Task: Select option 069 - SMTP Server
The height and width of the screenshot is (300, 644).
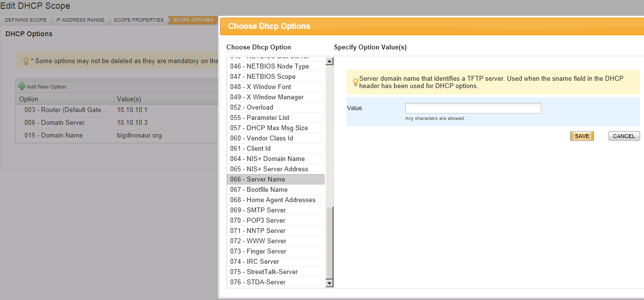Action: pyautogui.click(x=276, y=210)
